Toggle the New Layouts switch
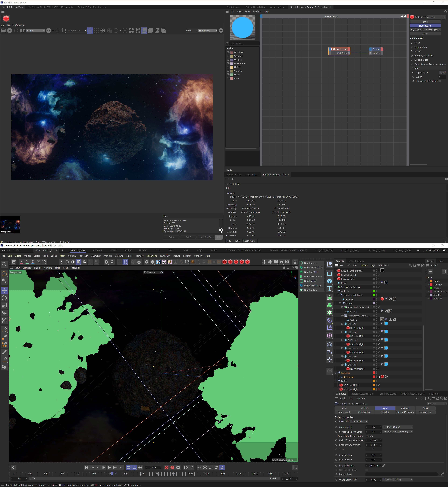This screenshot has width=448, height=487. pos(444,250)
